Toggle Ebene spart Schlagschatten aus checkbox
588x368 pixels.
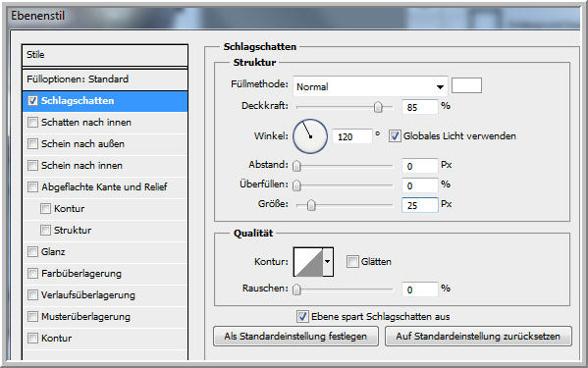302,317
